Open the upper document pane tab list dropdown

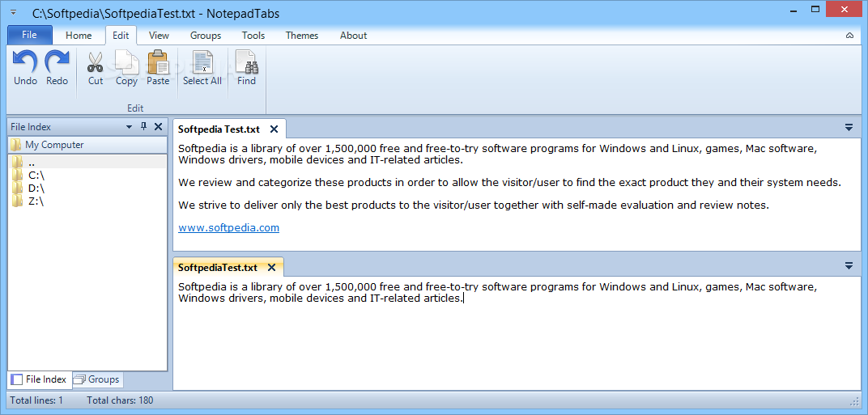pyautogui.click(x=849, y=128)
